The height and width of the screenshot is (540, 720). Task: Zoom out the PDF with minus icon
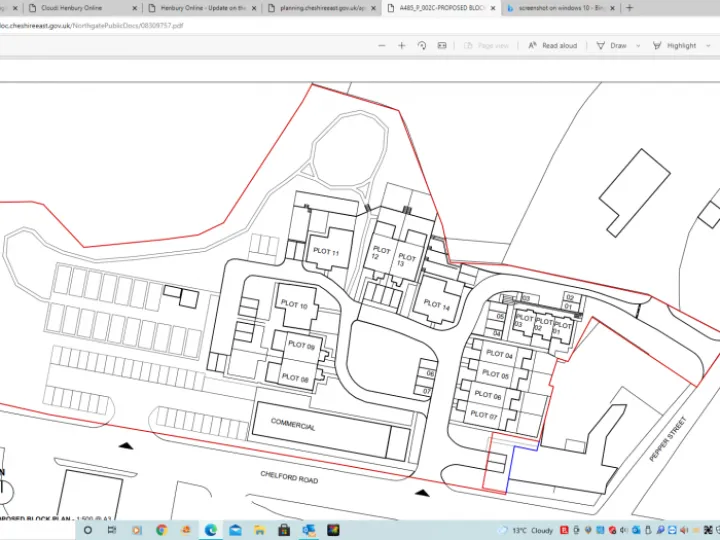pos(382,46)
